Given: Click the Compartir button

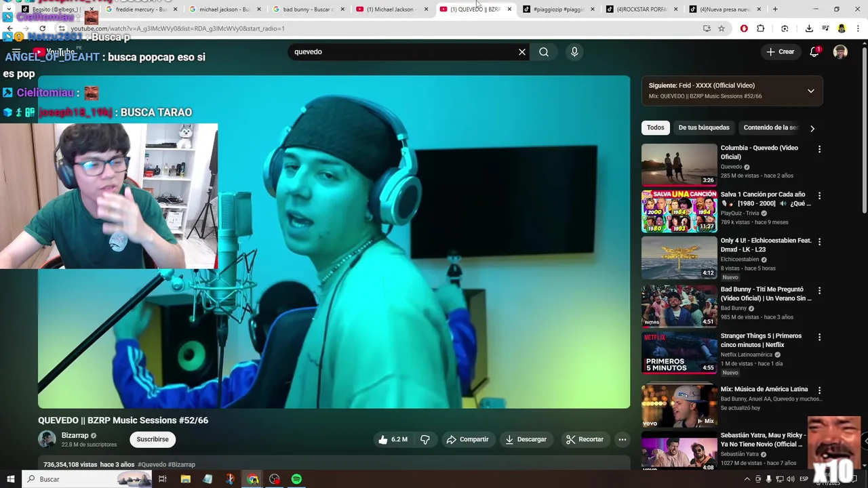Looking at the screenshot, I should tap(467, 439).
